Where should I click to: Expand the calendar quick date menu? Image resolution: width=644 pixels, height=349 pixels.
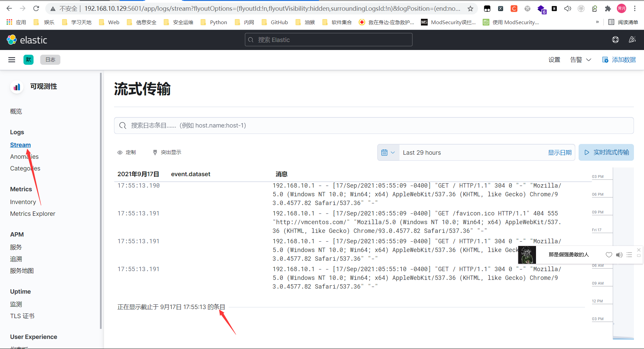(x=388, y=152)
